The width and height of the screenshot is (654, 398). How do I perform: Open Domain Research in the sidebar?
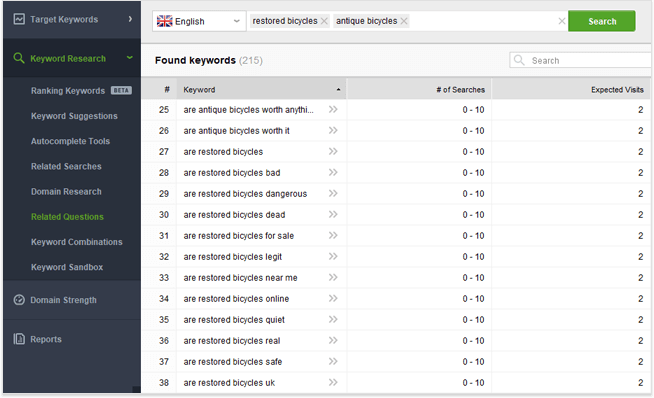pyautogui.click(x=66, y=191)
